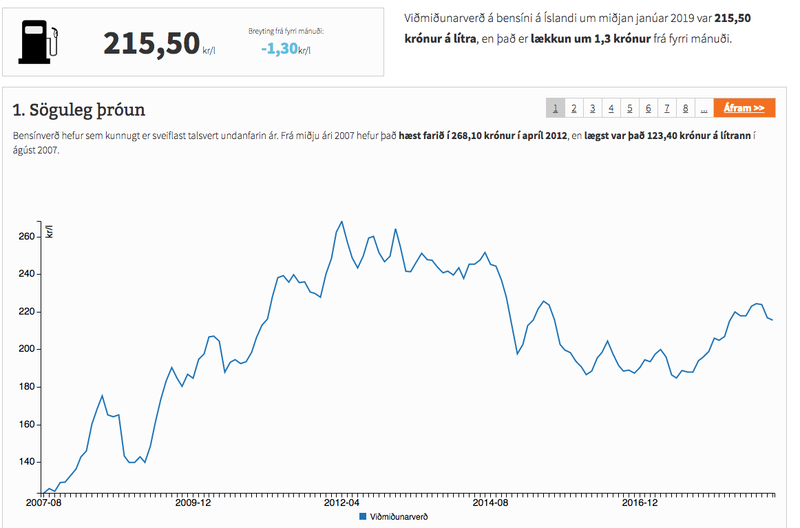800x528 pixels.
Task: Click the orange Áfram >> button
Action: coord(745,108)
